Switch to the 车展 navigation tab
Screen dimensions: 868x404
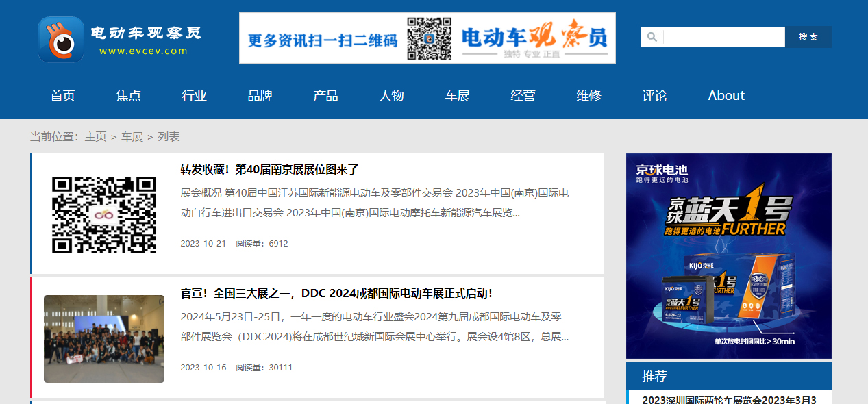[457, 95]
